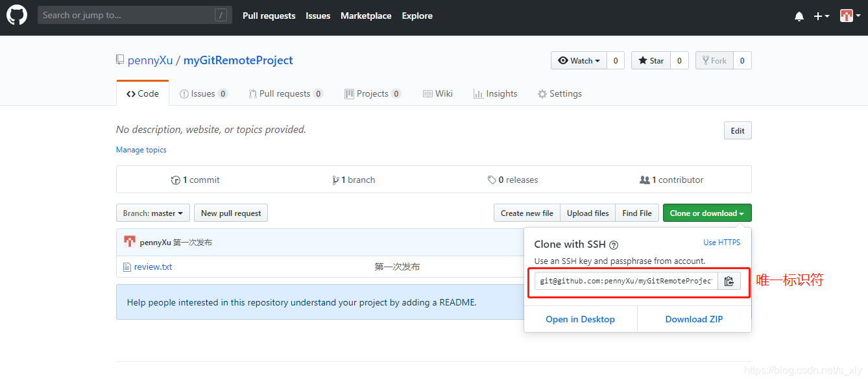Open myGitRemoteProject repository link

point(238,60)
